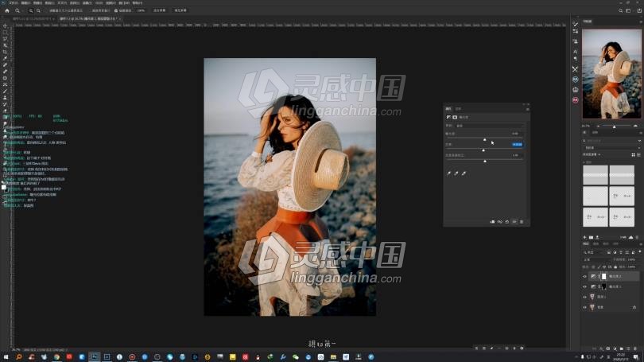This screenshot has width=644, height=362.
Task: Click view previous state icon in Properties
Action: point(500,222)
